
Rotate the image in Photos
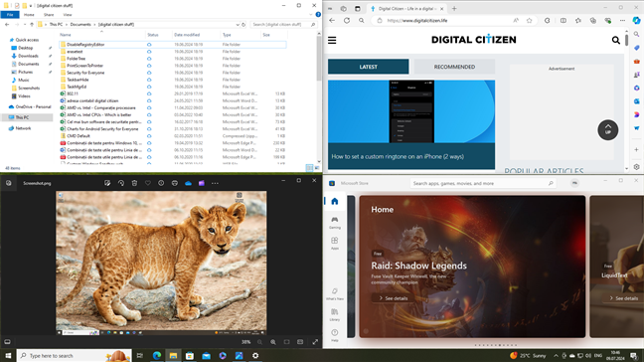pos(121,183)
